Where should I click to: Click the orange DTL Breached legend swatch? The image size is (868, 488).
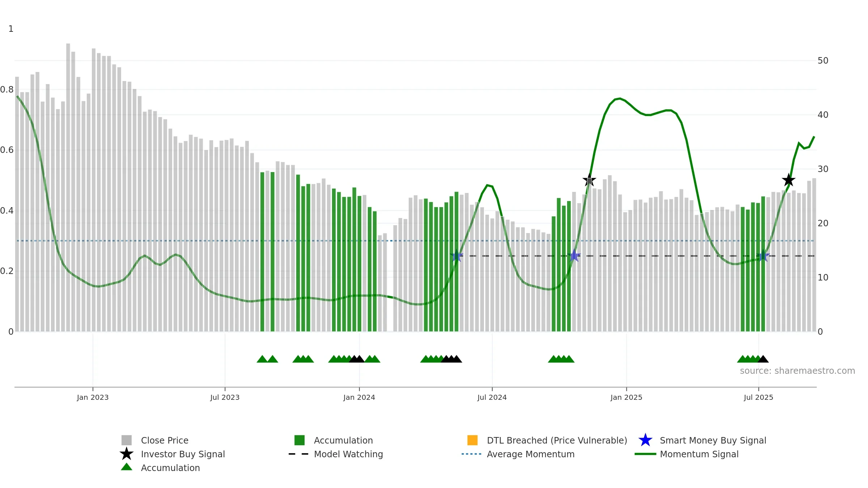tap(472, 440)
